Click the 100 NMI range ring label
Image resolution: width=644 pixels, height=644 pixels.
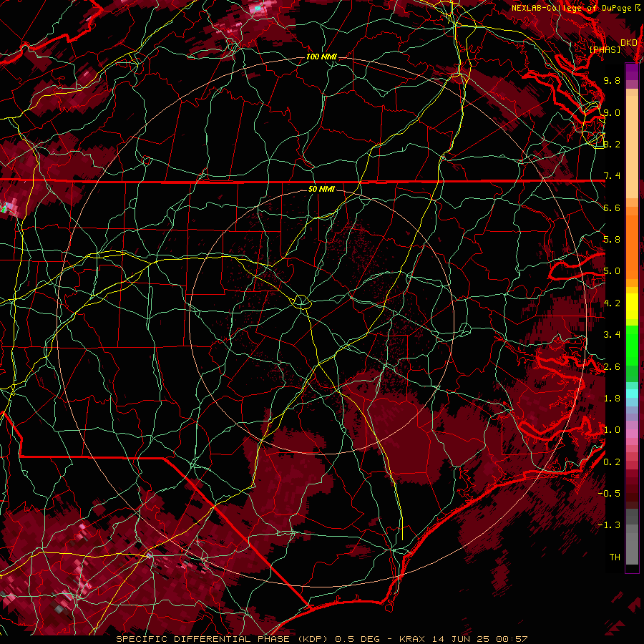[x=321, y=57]
